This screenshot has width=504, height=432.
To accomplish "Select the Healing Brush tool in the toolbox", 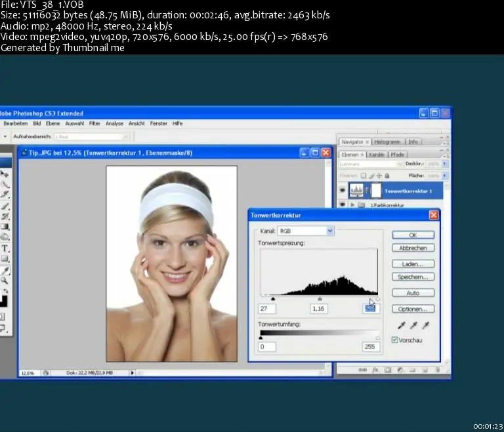I will tap(5, 195).
